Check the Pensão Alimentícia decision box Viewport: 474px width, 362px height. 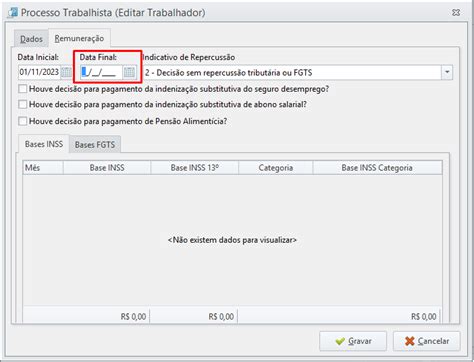pyautogui.click(x=23, y=121)
